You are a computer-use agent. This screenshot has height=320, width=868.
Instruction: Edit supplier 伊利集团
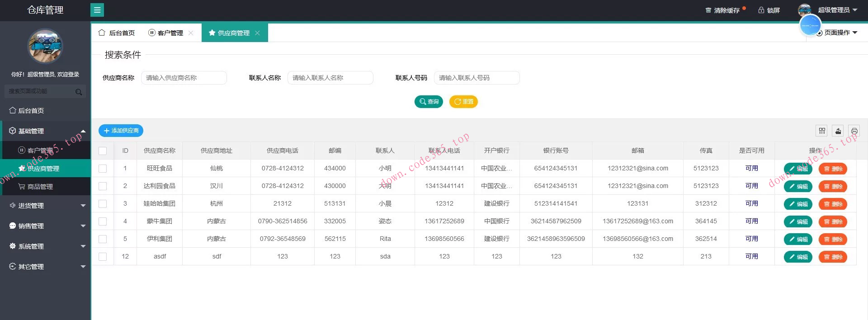[798, 240]
